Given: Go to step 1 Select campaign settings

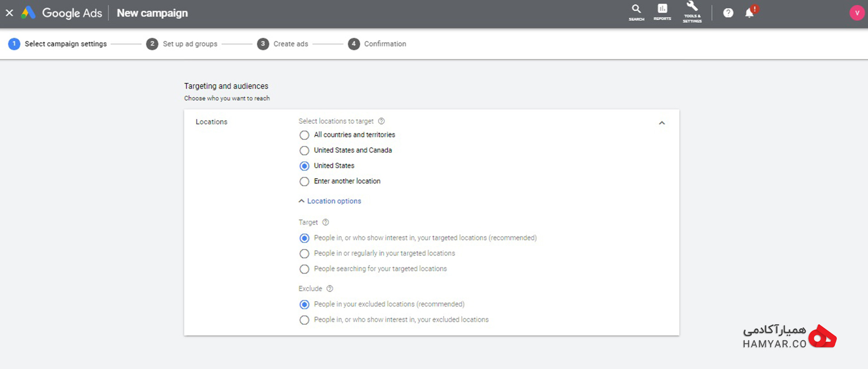Looking at the screenshot, I should click(58, 44).
